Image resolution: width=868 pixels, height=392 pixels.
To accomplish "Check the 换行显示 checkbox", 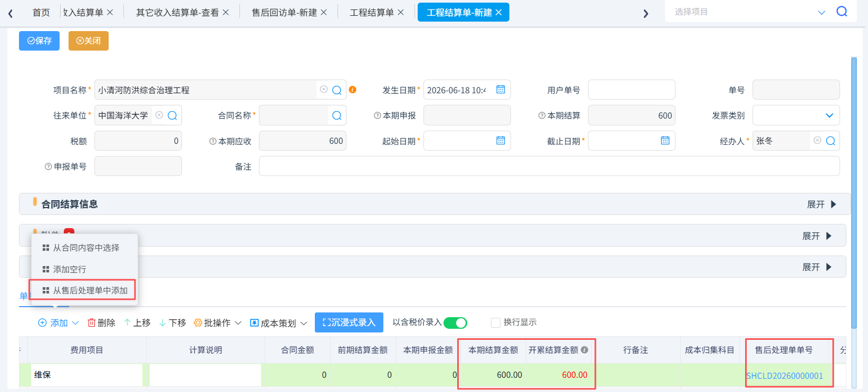I will tap(495, 322).
